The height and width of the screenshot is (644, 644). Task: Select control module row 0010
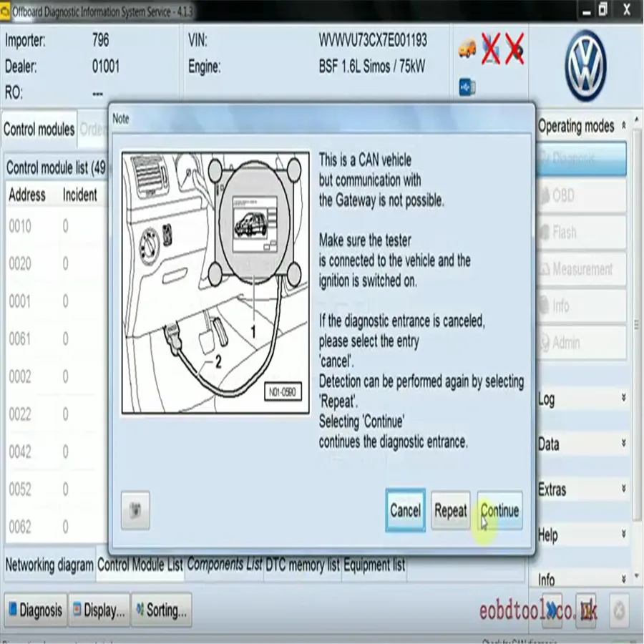tap(56, 226)
